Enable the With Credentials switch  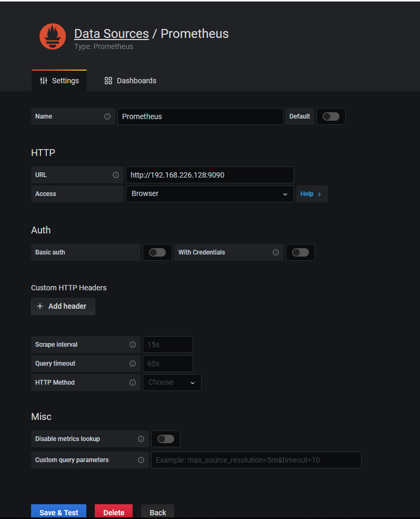click(x=300, y=252)
